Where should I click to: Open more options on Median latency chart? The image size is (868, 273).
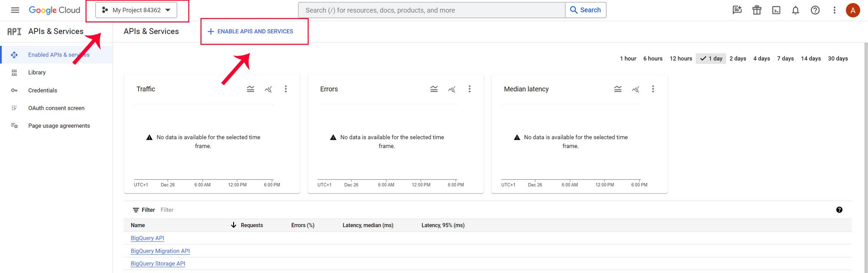(x=653, y=89)
